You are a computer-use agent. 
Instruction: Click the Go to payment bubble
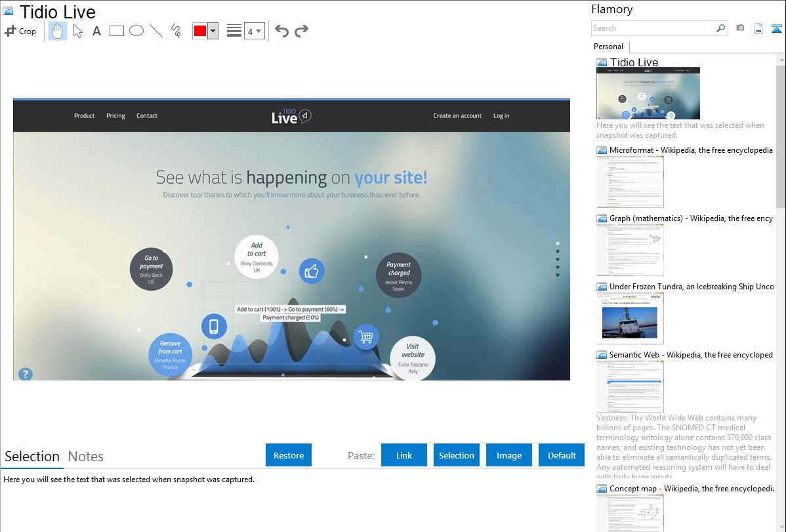click(152, 269)
